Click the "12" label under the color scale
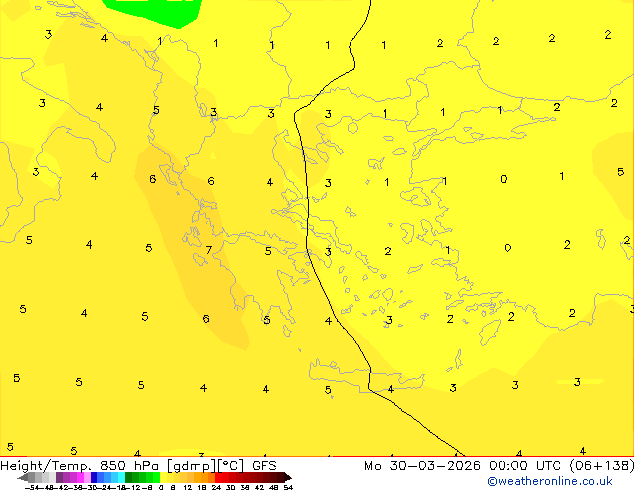This screenshot has height=490, width=634. click(188, 487)
